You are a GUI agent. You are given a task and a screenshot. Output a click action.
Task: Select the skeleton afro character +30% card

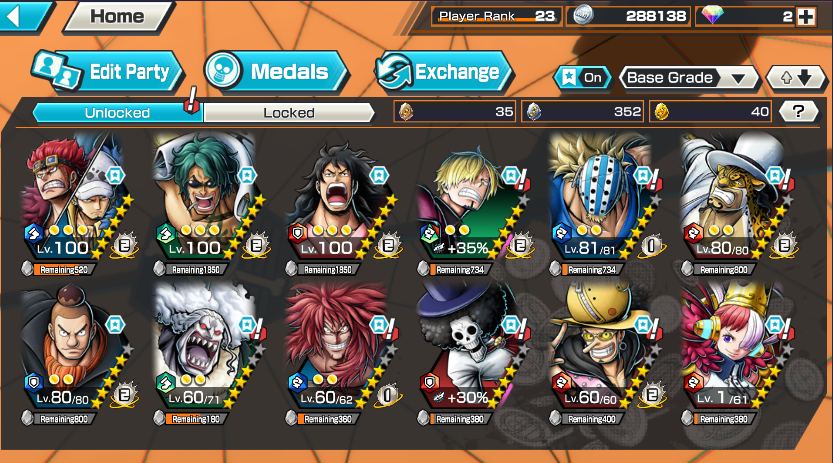pos(468,349)
